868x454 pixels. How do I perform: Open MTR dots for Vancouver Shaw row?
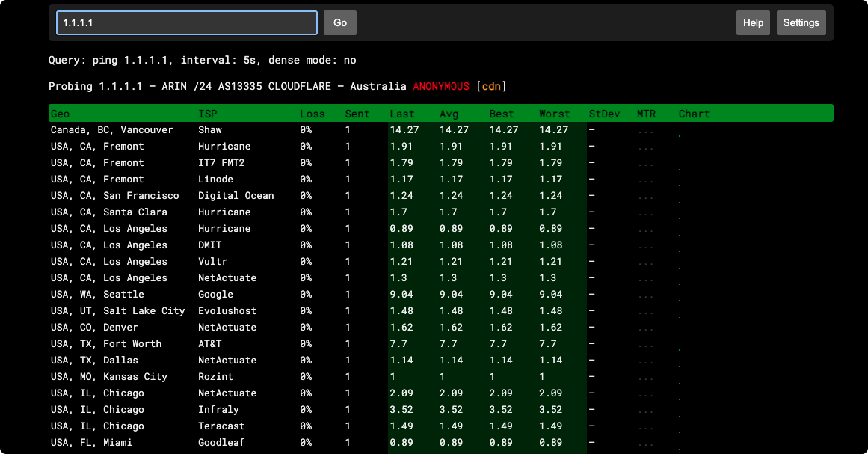click(646, 131)
